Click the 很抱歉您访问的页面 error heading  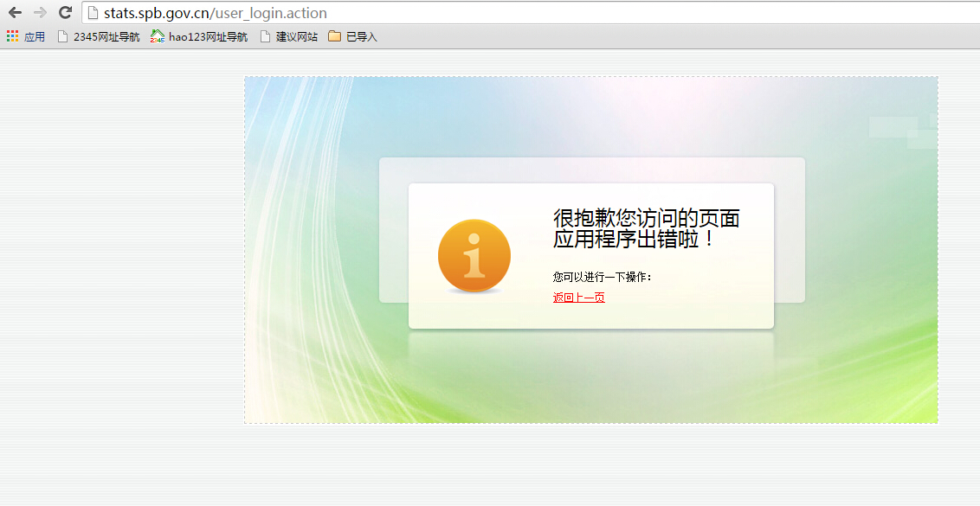[x=646, y=219]
